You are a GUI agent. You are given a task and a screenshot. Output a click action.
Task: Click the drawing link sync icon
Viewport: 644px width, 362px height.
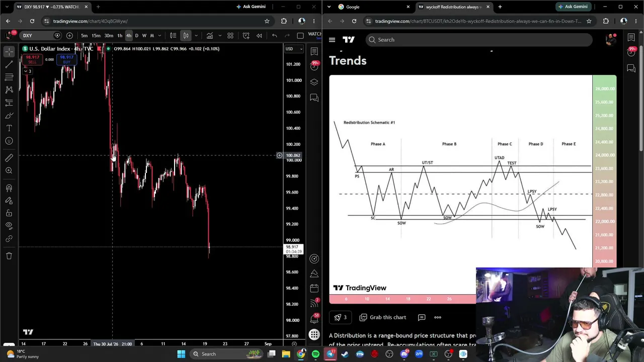(9, 239)
